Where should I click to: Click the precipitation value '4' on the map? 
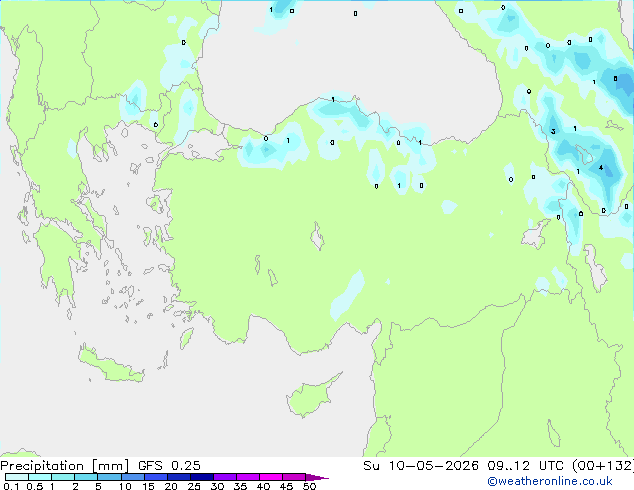[601, 167]
